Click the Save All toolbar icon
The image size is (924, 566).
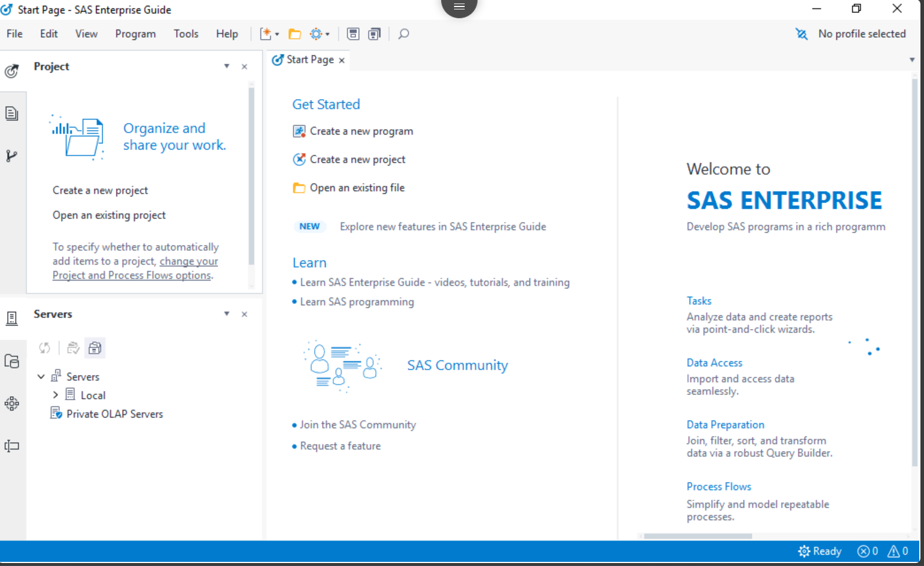point(374,34)
